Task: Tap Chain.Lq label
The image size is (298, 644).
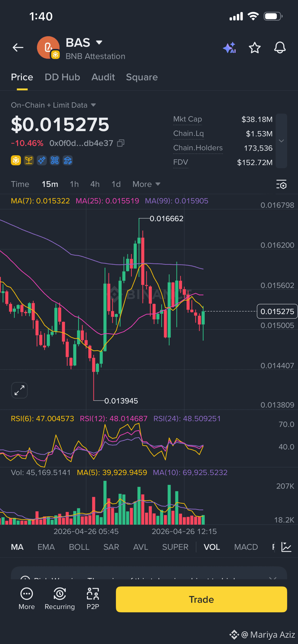Action: (x=189, y=133)
